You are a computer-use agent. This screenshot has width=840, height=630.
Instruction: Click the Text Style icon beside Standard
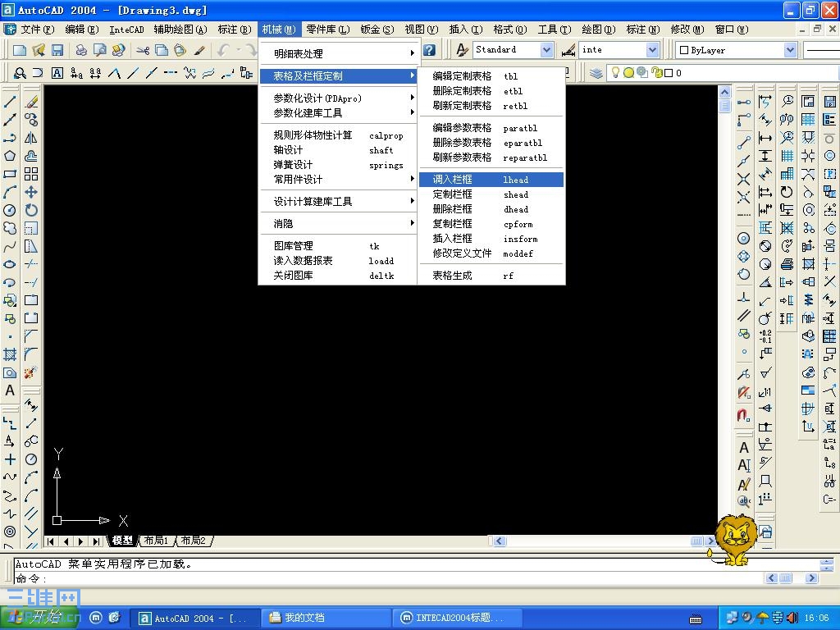click(x=462, y=50)
